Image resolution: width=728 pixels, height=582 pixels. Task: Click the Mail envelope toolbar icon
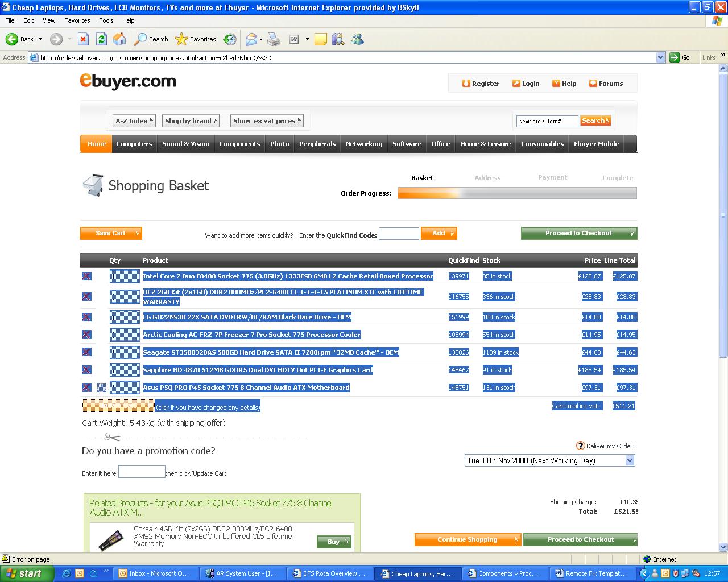(x=251, y=39)
